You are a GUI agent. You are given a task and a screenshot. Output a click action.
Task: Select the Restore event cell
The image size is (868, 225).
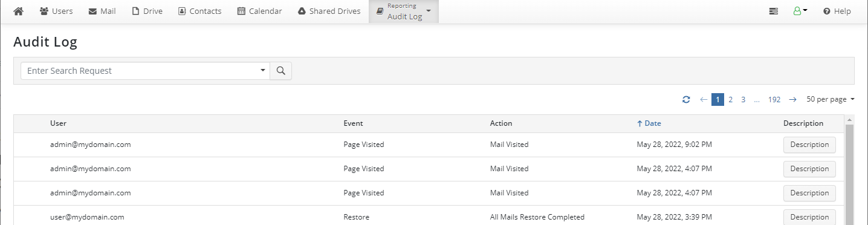tap(356, 217)
